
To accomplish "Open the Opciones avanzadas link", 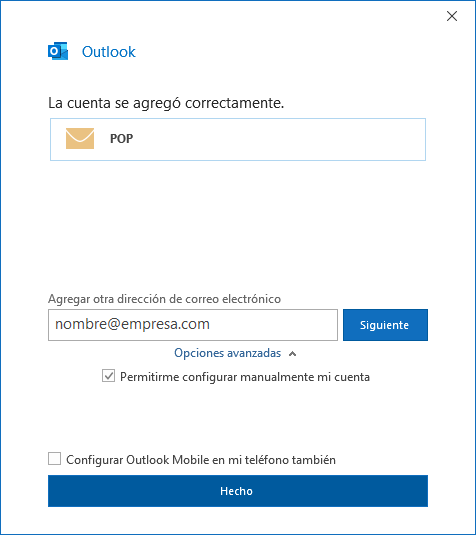I will pyautogui.click(x=228, y=353).
